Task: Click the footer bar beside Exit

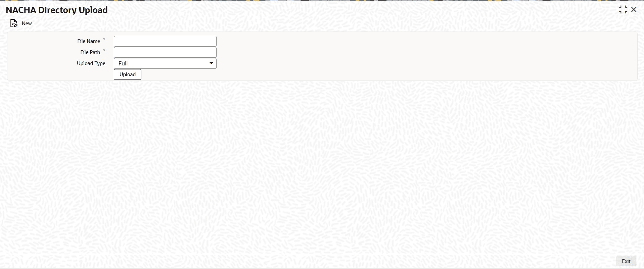Action: [302, 261]
